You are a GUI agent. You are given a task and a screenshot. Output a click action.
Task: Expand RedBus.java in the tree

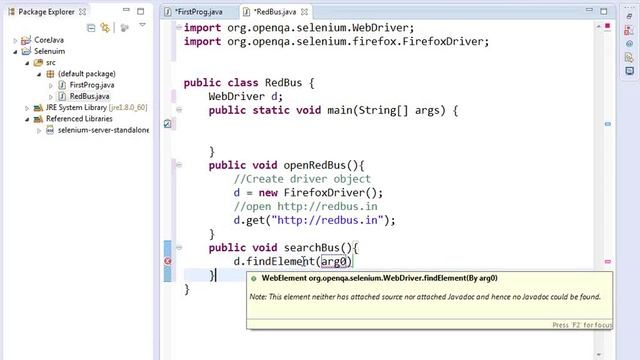click(x=51, y=97)
